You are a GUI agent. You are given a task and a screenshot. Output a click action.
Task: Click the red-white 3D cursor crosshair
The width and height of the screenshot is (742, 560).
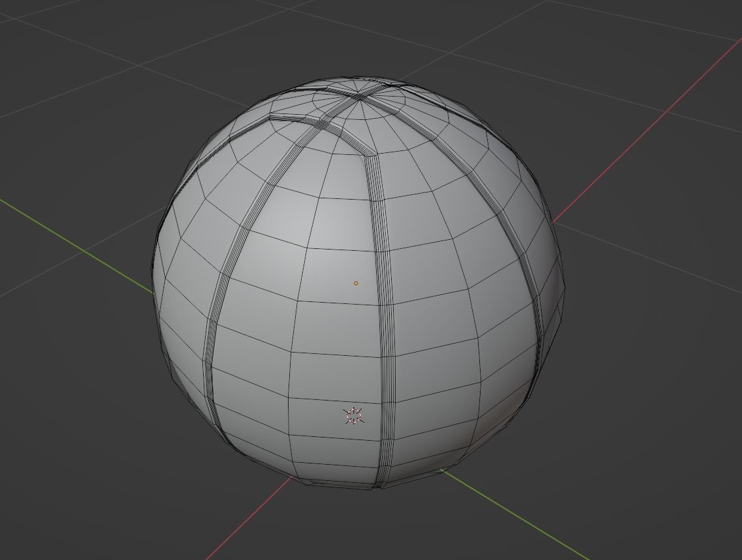[x=353, y=415]
